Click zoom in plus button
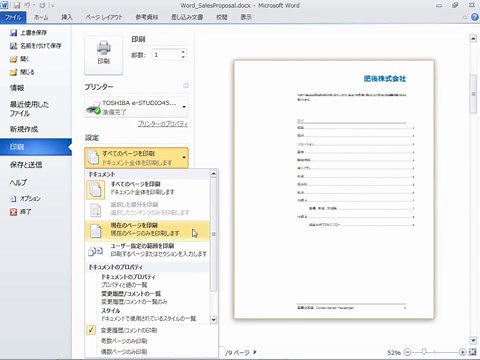 pos(462,352)
